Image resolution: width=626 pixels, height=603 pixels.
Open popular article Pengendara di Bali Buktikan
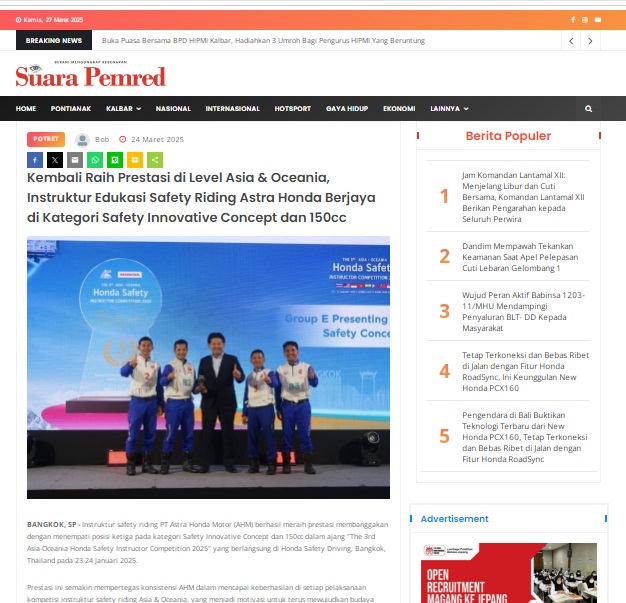coord(525,437)
